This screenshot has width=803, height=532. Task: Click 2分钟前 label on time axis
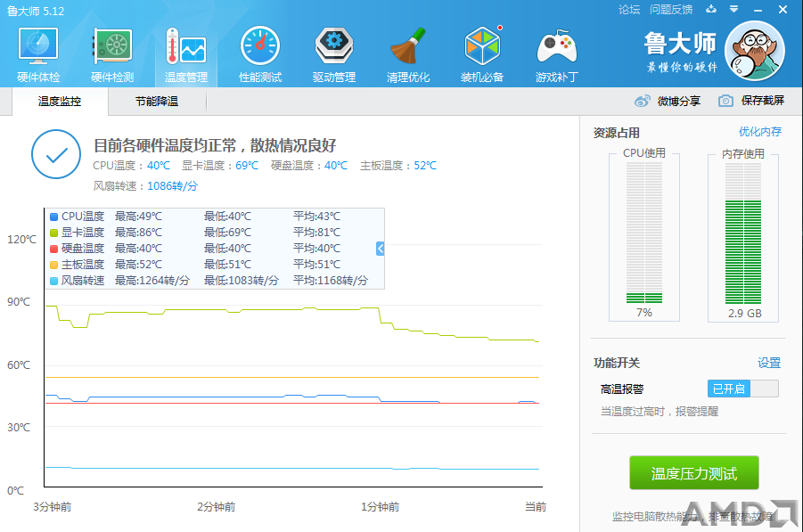[x=216, y=507]
